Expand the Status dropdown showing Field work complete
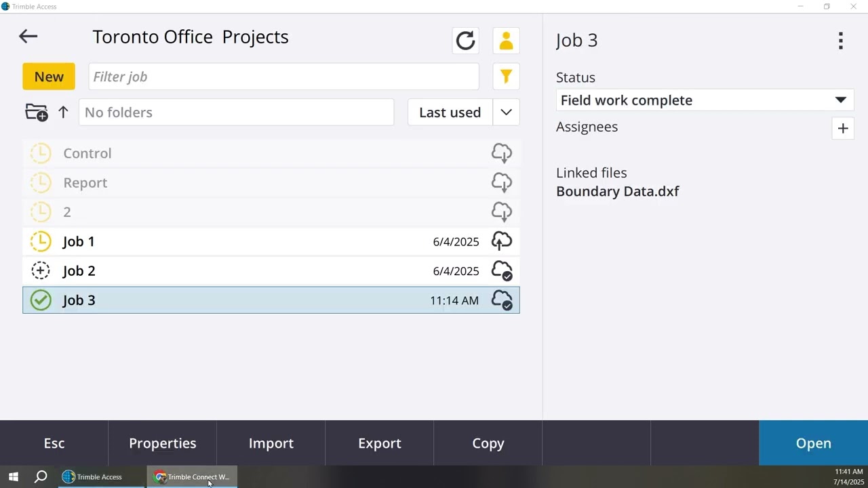The image size is (868, 488). pyautogui.click(x=705, y=100)
